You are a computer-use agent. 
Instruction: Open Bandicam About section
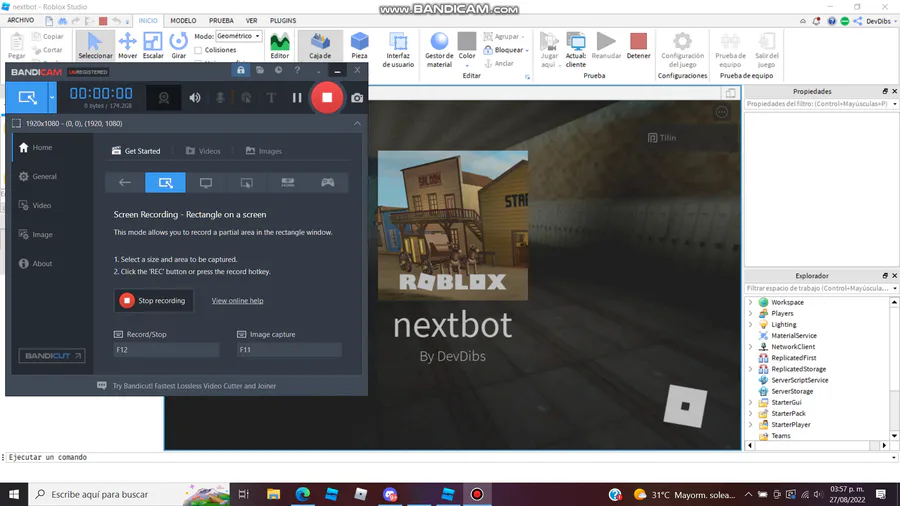[x=36, y=263]
